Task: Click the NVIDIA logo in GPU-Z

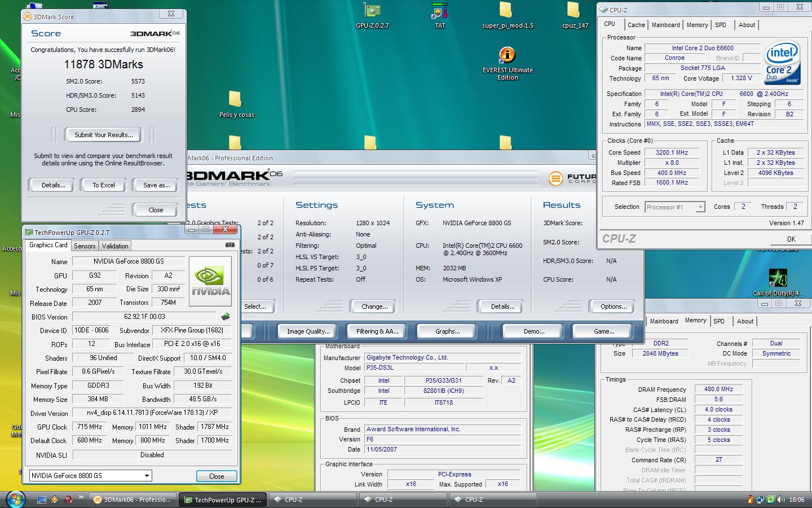Action: click(210, 282)
